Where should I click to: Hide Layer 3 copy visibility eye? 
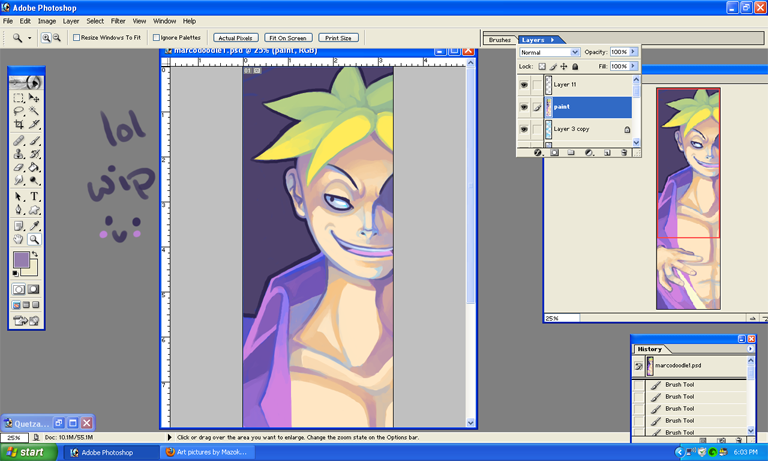pos(524,130)
